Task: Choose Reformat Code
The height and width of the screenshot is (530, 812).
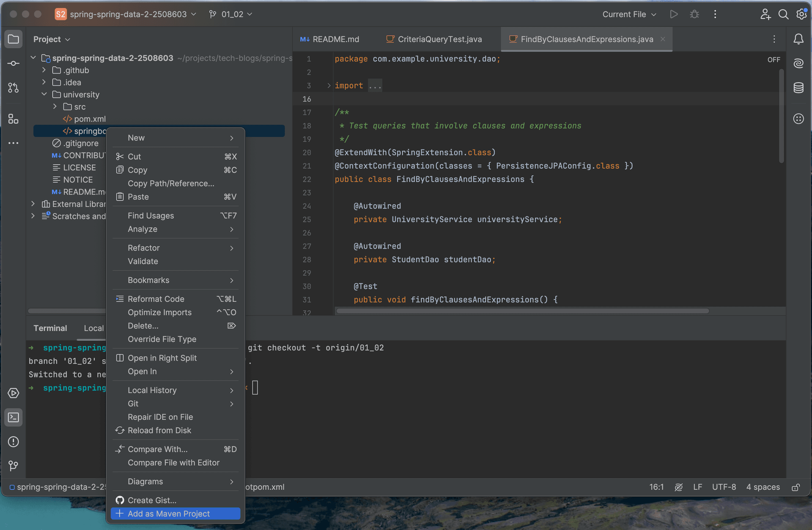Action: pos(176,299)
